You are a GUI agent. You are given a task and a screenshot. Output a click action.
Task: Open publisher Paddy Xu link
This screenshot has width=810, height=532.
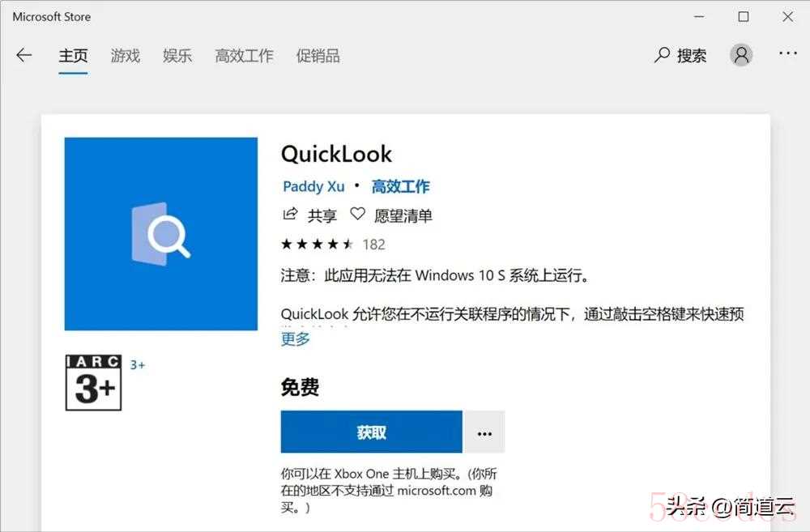point(313,186)
